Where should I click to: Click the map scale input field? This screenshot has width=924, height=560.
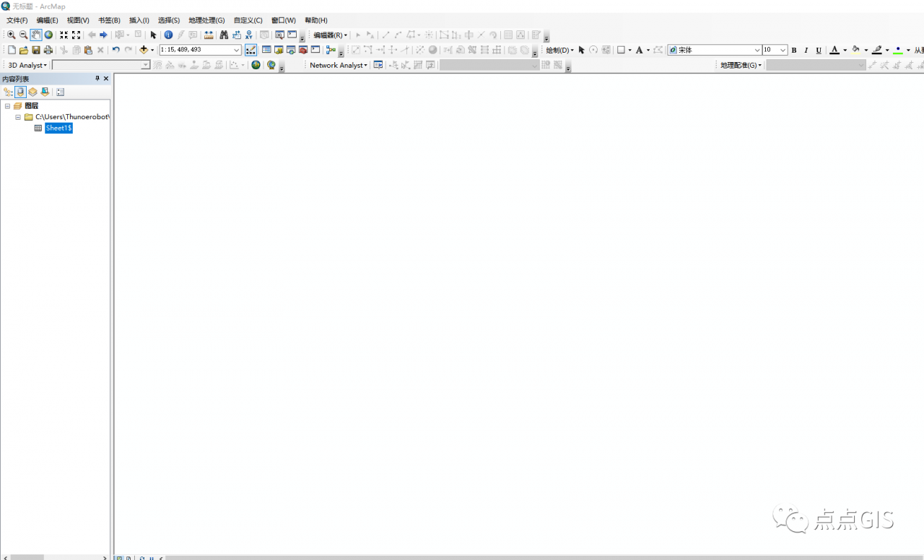click(x=195, y=50)
